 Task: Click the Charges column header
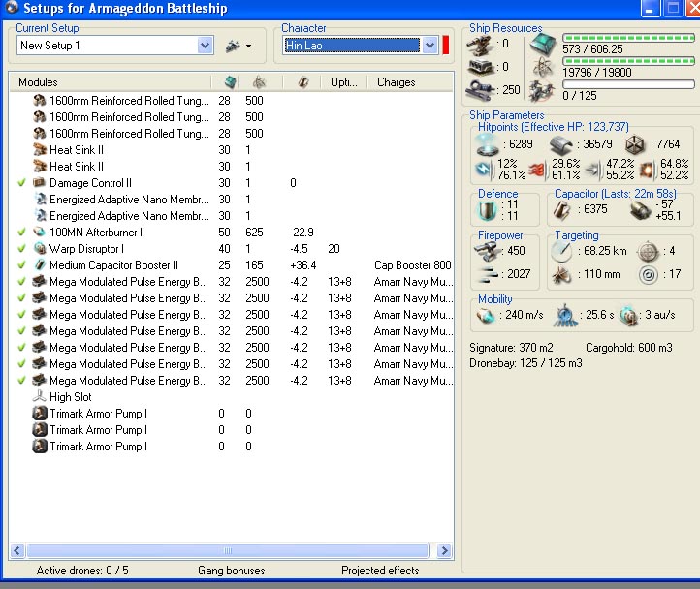396,82
